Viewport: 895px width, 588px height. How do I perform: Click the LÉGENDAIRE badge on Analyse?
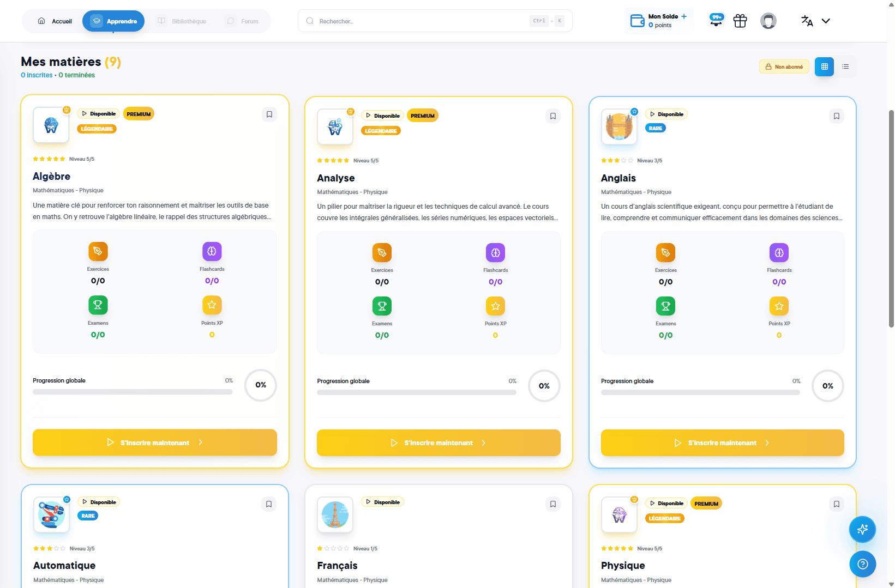(381, 131)
